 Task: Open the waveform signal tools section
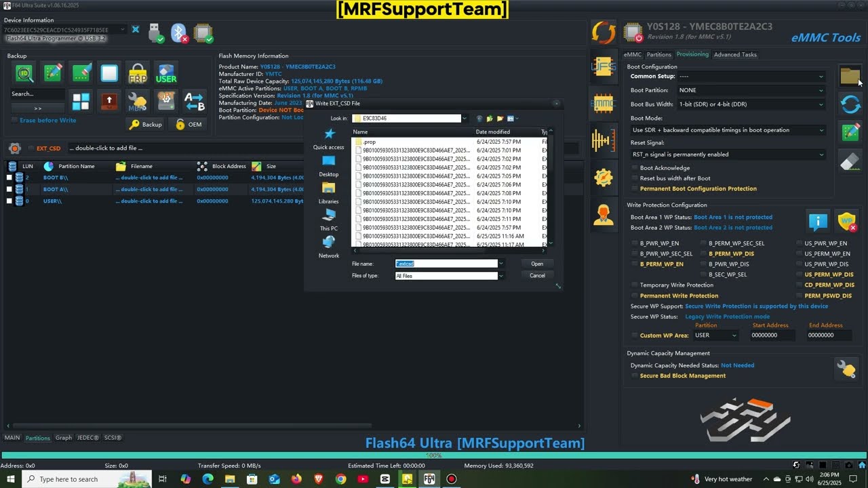603,140
